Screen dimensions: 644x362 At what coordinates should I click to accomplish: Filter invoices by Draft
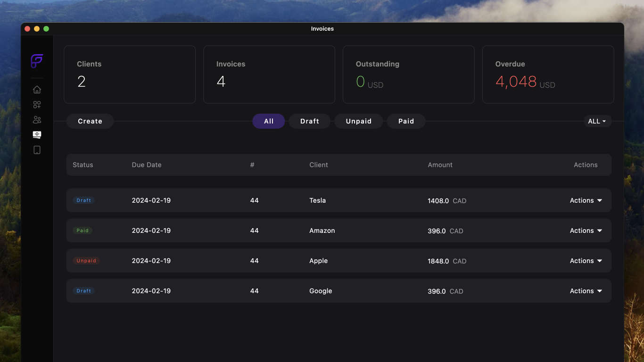(x=310, y=121)
